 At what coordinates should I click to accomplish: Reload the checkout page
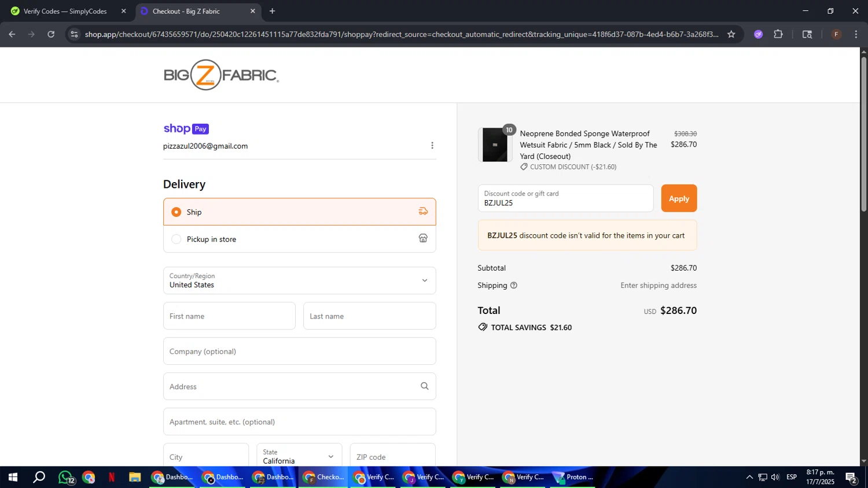click(x=51, y=34)
